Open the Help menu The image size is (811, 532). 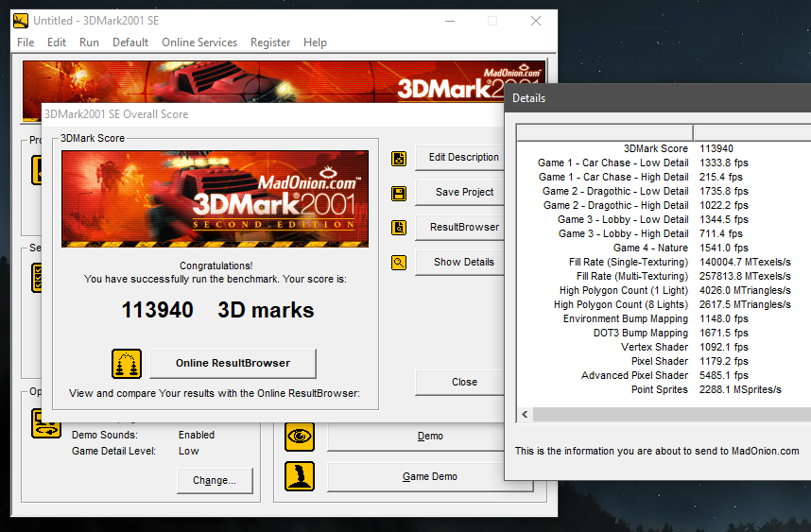pyautogui.click(x=315, y=43)
